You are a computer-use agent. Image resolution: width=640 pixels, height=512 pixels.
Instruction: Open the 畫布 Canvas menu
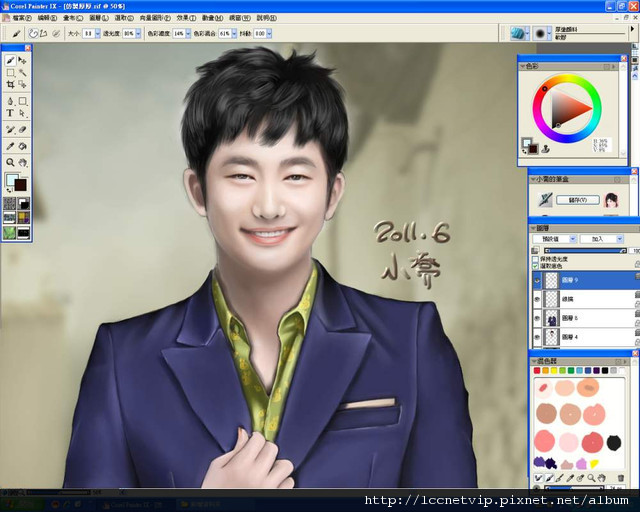coord(73,18)
